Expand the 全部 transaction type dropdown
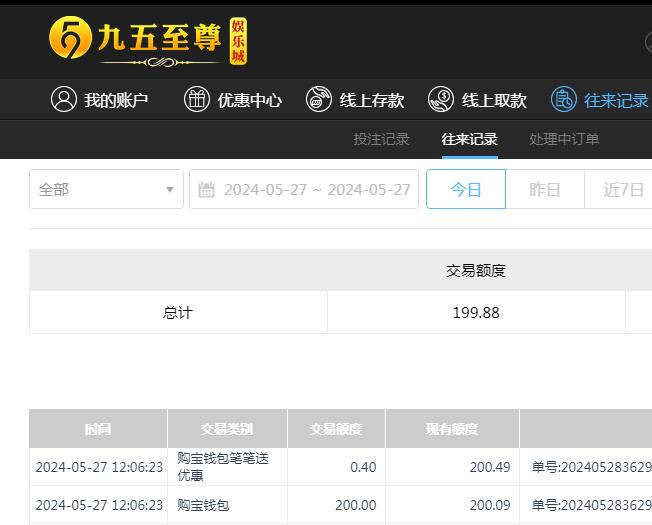Viewport: 652px width, 525px height. 106,189
